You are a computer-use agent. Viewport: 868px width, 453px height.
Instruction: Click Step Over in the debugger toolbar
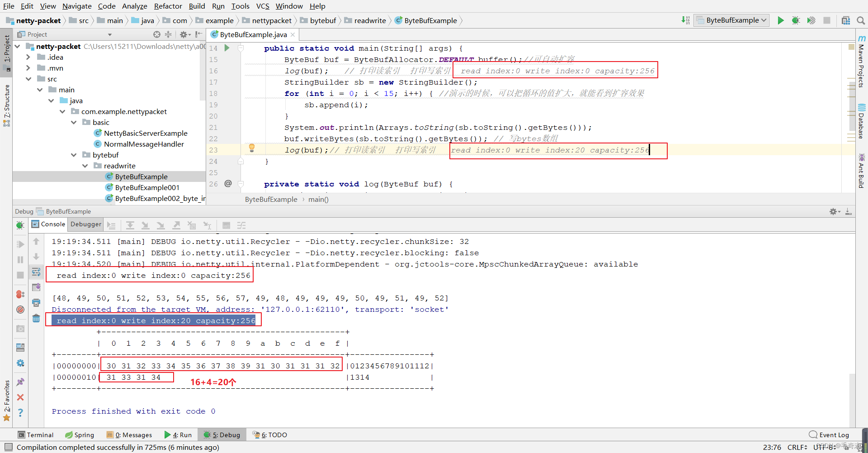(x=130, y=225)
